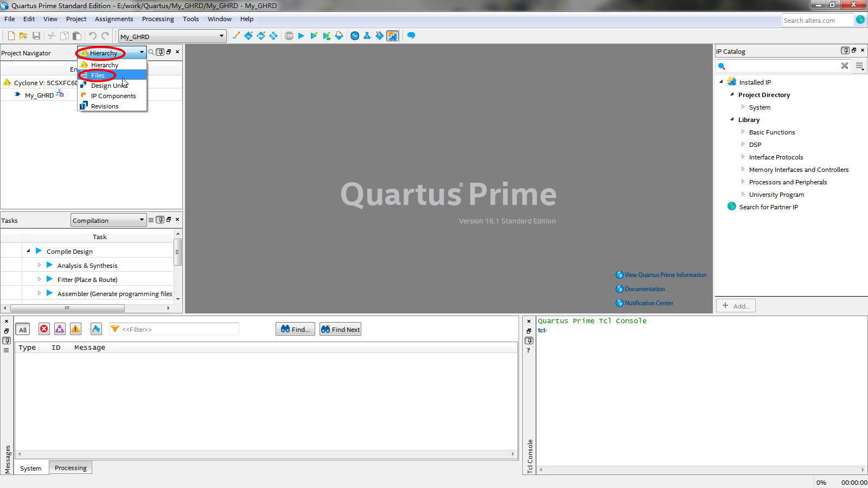Expand the Fitter (Place & Route) task

pyautogui.click(x=39, y=279)
